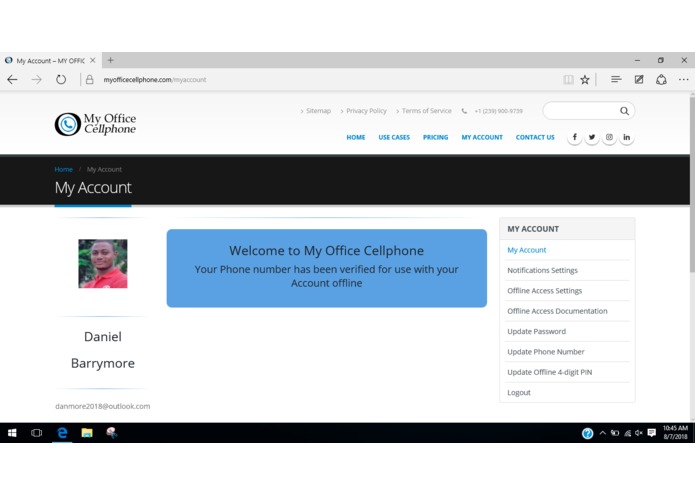
Task: Click the network tray icon
Action: click(x=627, y=433)
